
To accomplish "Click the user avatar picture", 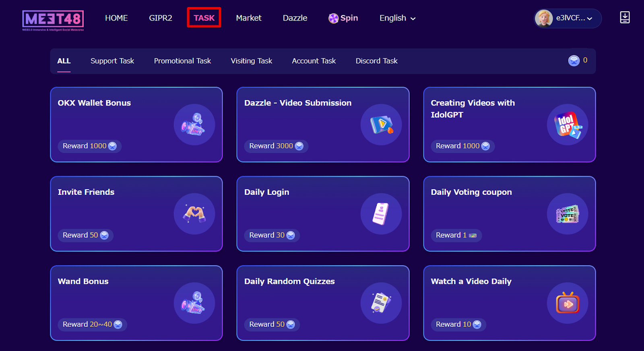I will 544,18.
